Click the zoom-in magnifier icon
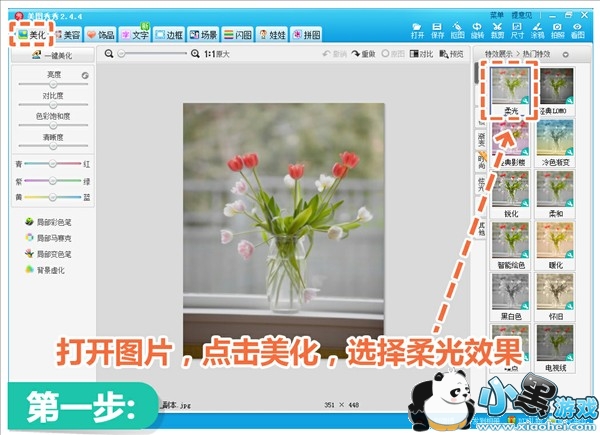The width and height of the screenshot is (600, 435). point(195,54)
